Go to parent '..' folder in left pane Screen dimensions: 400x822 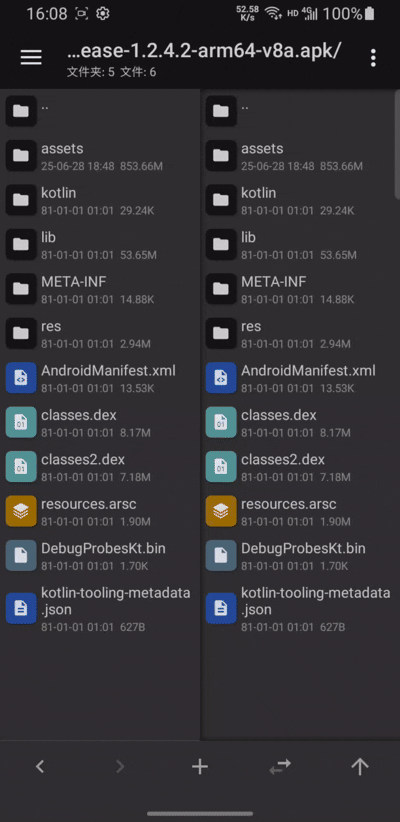click(100, 111)
